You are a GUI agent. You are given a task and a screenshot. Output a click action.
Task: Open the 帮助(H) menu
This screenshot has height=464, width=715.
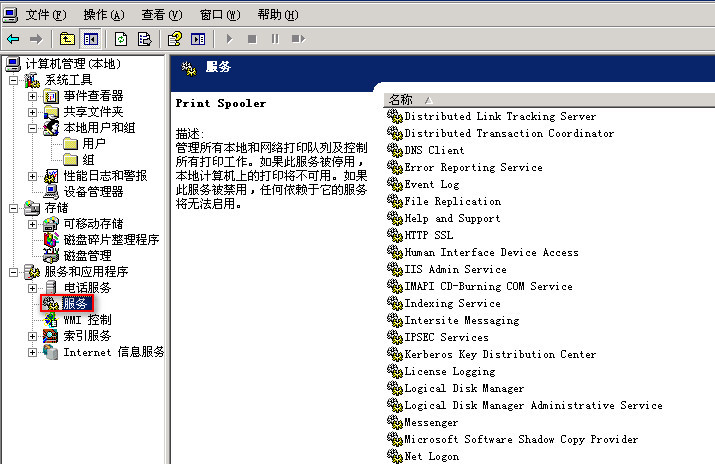(277, 15)
